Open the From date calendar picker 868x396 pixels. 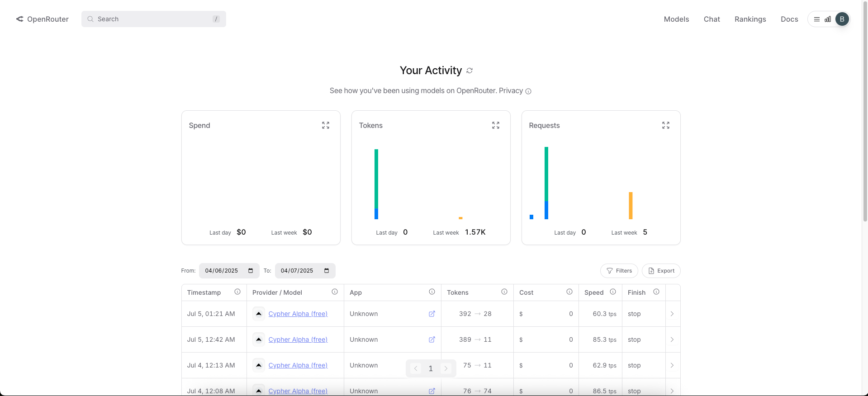click(251, 271)
